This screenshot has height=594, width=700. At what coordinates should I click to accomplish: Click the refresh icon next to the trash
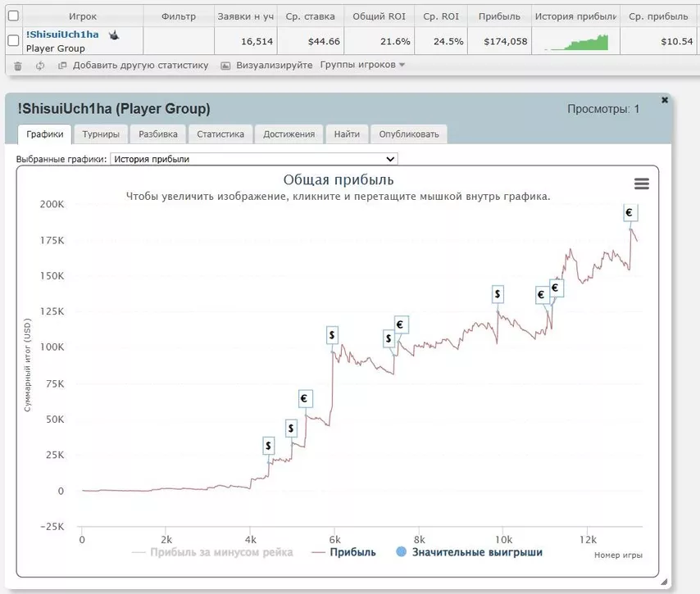pyautogui.click(x=39, y=66)
